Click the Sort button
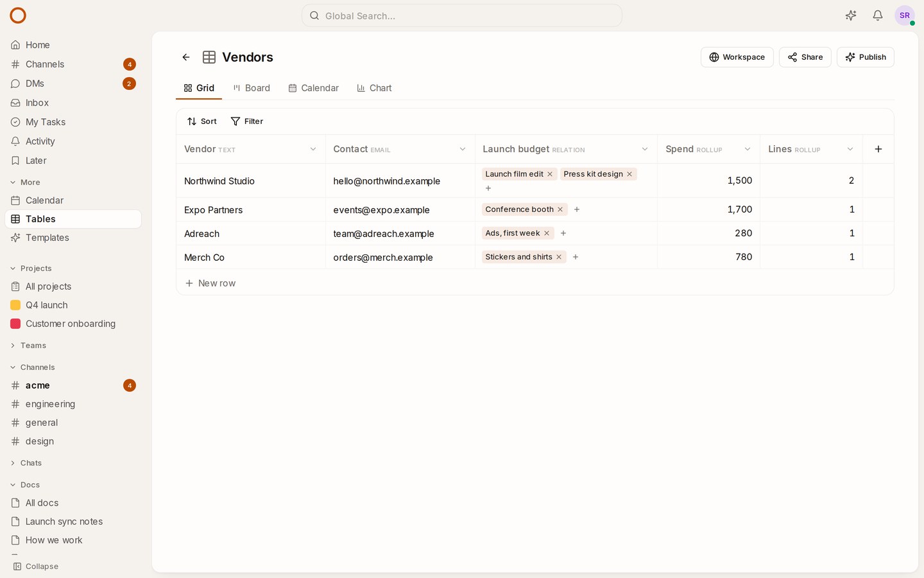This screenshot has width=924, height=578. tap(202, 121)
